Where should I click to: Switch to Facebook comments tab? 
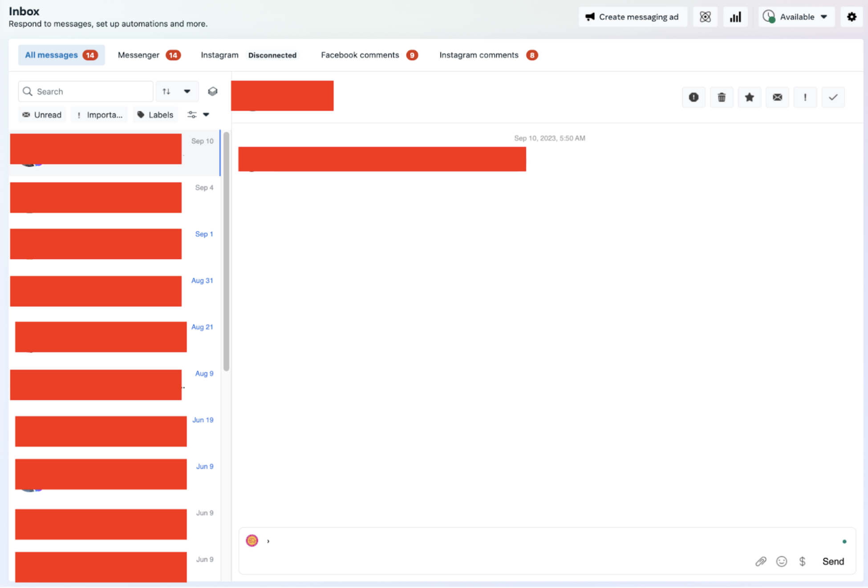(x=360, y=54)
